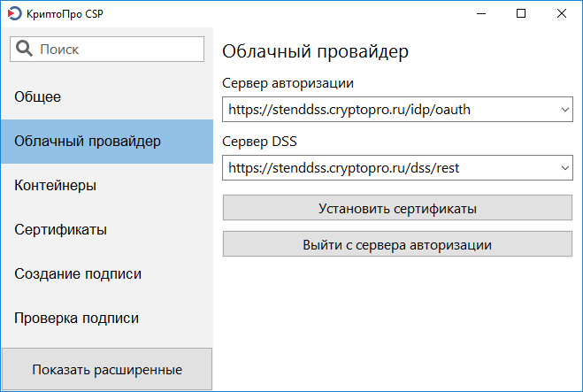Click the magnifier icon in search box

coord(25,49)
